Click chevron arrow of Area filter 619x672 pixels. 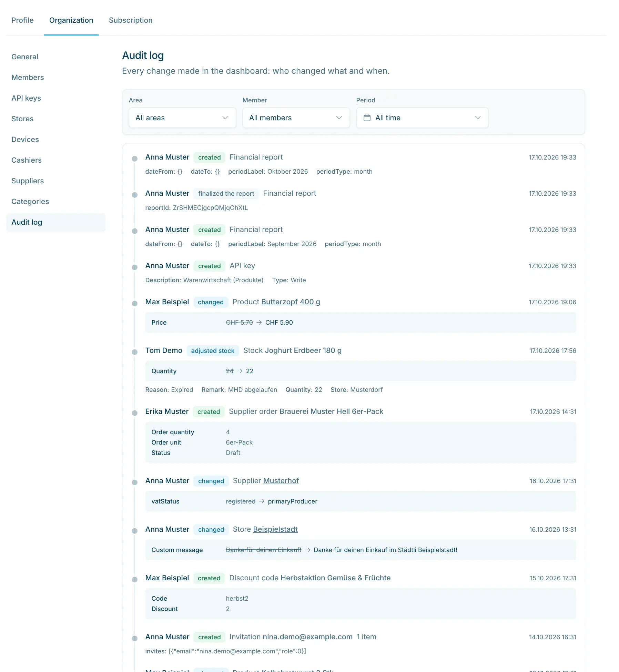click(225, 118)
